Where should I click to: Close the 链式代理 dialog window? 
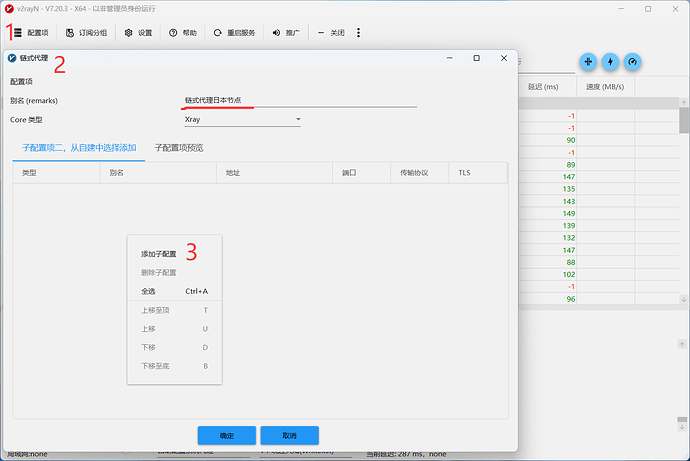point(504,58)
